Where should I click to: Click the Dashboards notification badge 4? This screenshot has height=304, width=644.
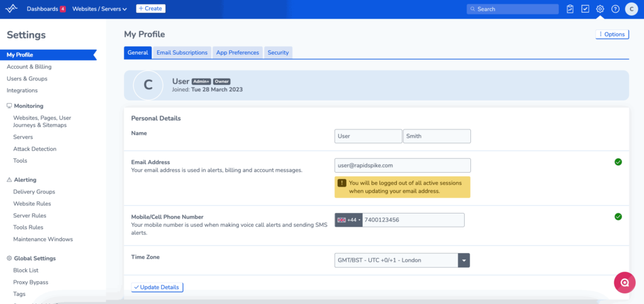click(x=63, y=9)
